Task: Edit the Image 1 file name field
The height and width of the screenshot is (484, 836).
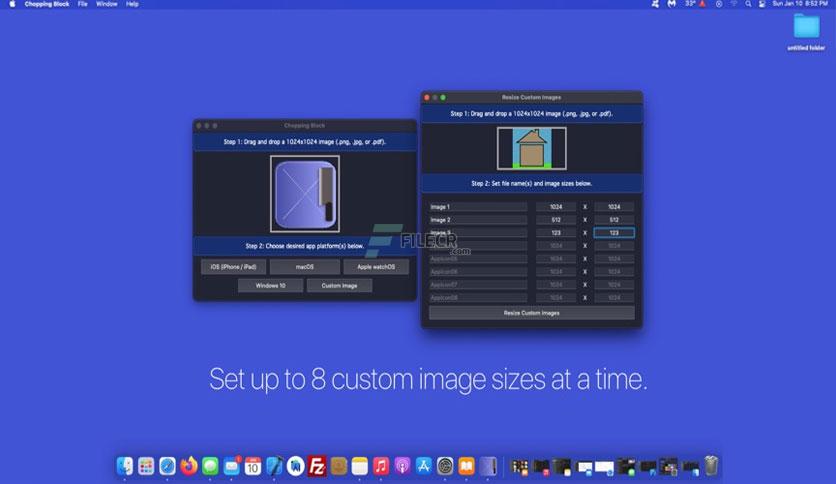Action: (478, 207)
